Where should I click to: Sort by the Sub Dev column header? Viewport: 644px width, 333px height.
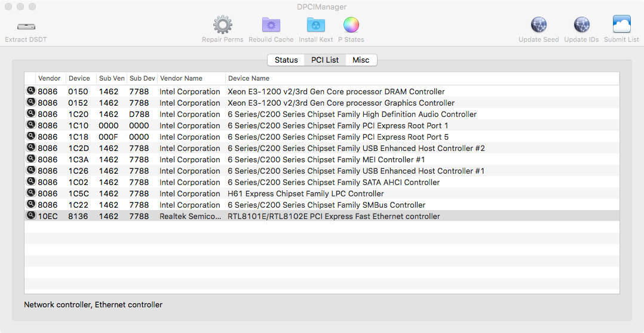142,78
